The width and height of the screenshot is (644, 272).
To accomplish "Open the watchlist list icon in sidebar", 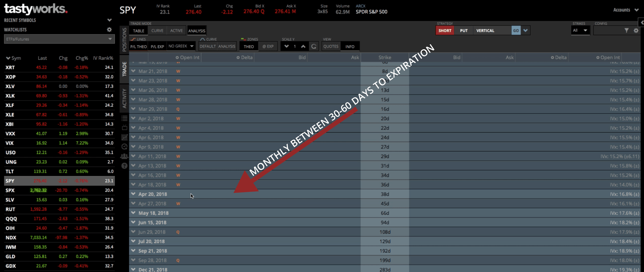I will [x=124, y=118].
